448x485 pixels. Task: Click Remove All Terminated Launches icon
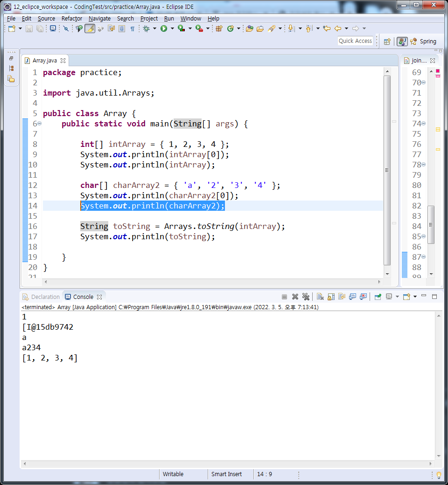pyautogui.click(x=306, y=297)
